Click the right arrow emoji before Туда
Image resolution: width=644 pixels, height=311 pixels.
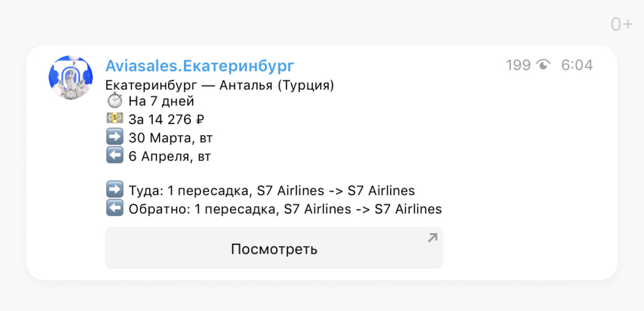(x=114, y=190)
